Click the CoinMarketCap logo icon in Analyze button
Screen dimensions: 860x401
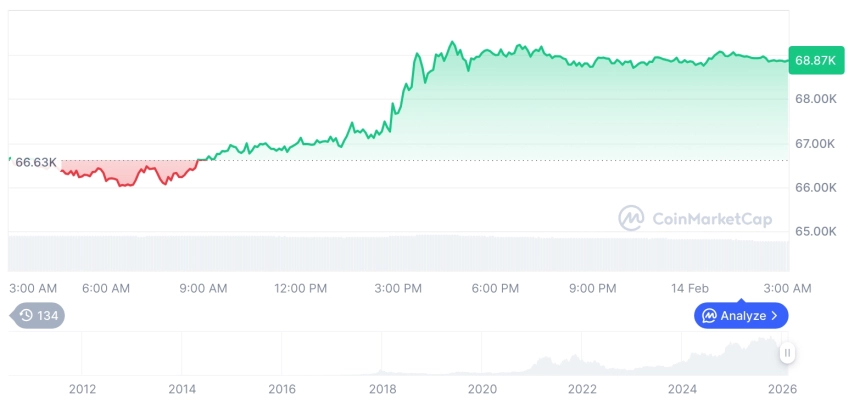[x=709, y=316]
